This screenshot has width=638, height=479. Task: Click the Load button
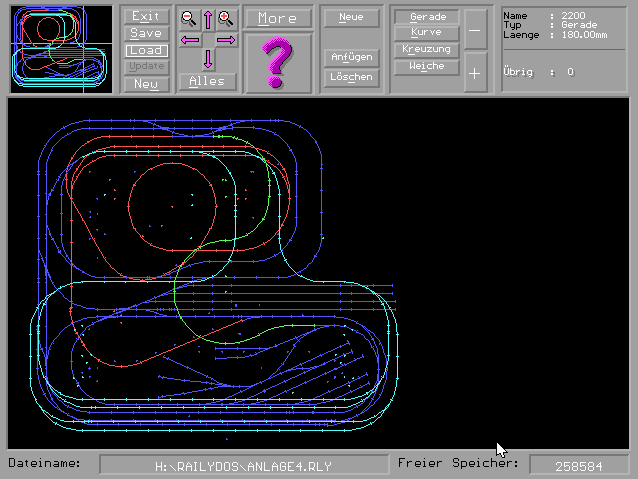[x=146, y=50]
